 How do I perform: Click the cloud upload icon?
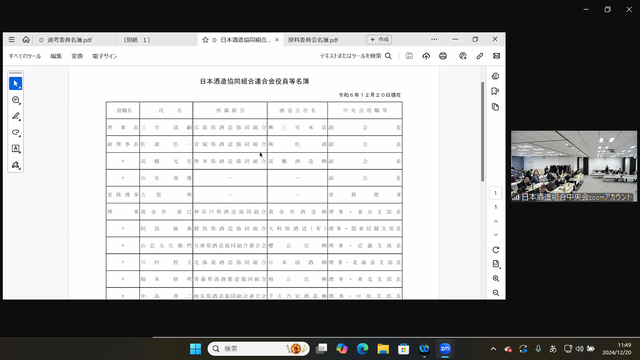pos(426,56)
